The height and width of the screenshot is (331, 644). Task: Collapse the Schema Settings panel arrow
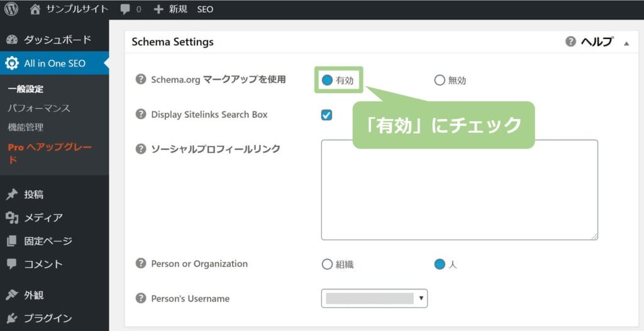[x=626, y=43]
